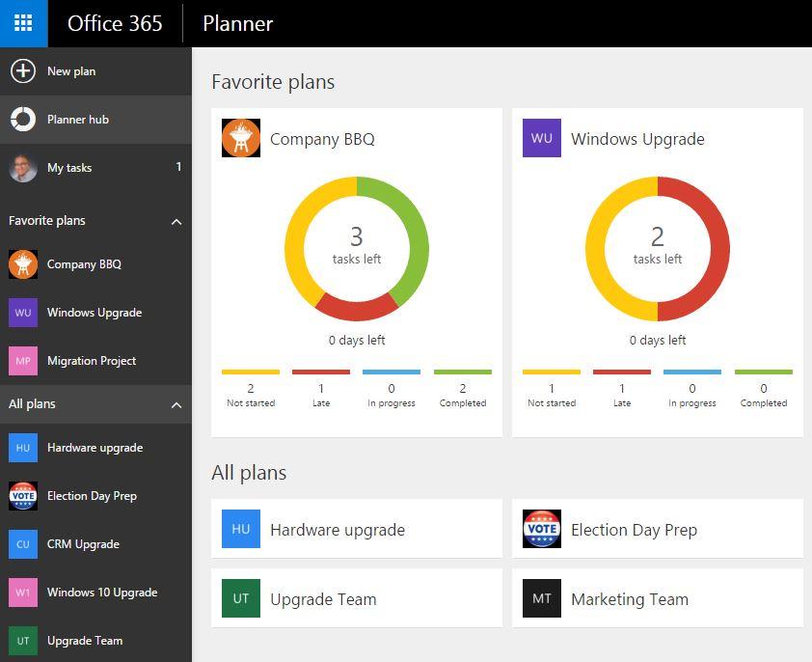Screen dimensions: 812x662
Task: Click '1 Late' on Company BBQ card
Action: click(x=321, y=395)
